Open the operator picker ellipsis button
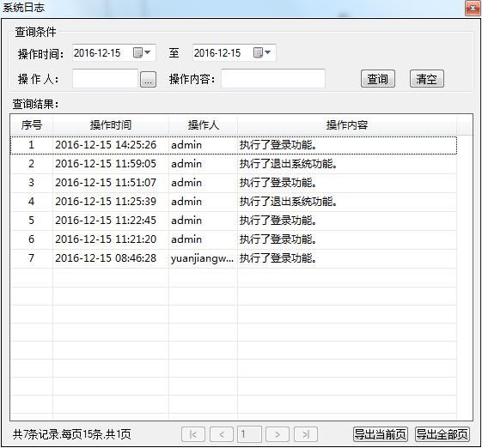 [x=148, y=80]
